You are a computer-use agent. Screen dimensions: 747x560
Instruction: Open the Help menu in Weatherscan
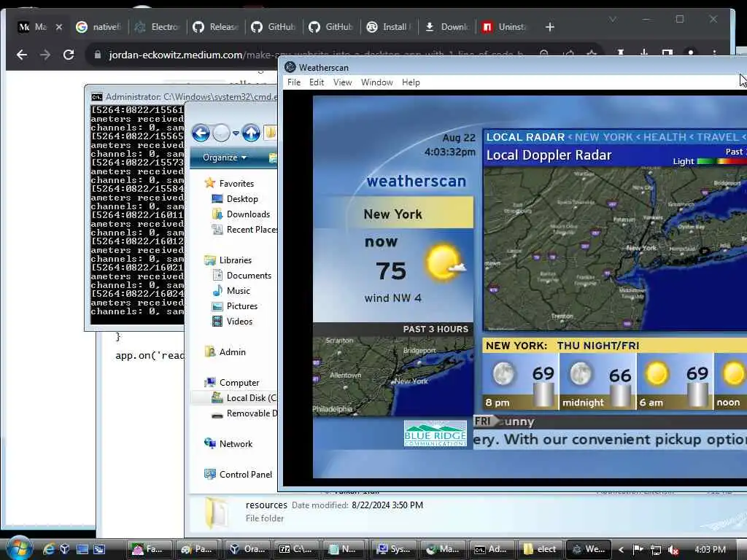(x=411, y=82)
